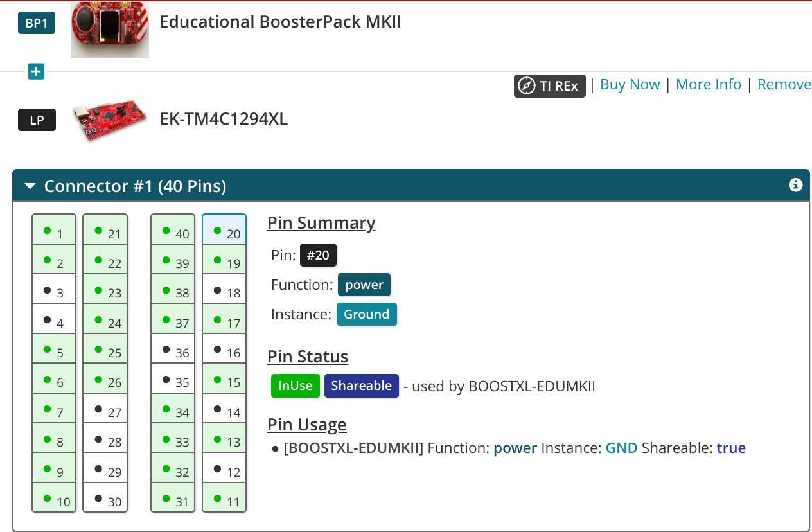Click the plus icon to add a BoosterPack

pyautogui.click(x=36, y=72)
